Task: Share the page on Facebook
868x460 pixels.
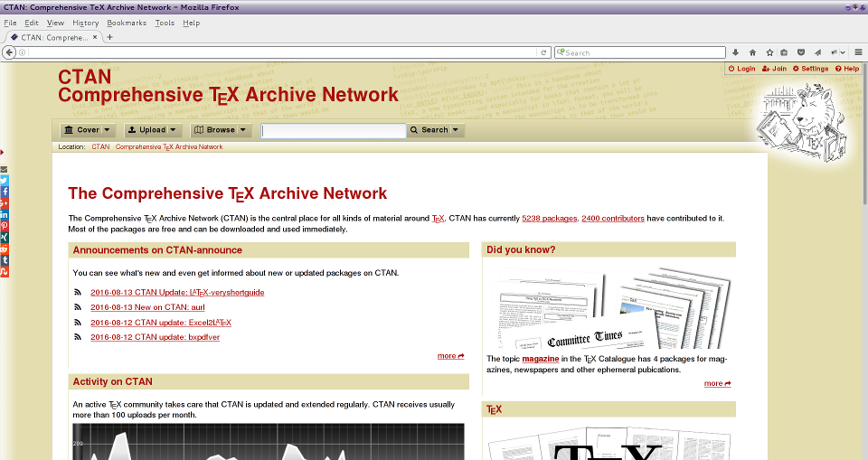Action: click(4, 192)
